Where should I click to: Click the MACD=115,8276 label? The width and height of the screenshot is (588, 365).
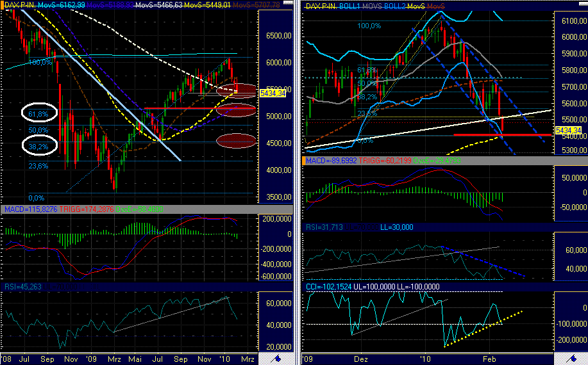[x=31, y=209]
